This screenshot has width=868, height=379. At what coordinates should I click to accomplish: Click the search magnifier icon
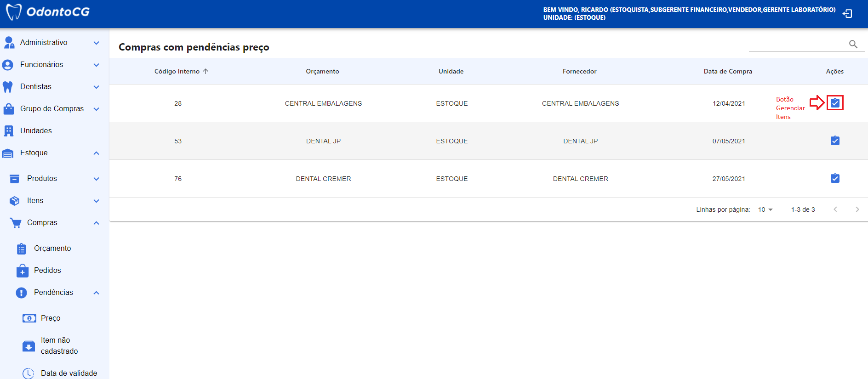(853, 44)
